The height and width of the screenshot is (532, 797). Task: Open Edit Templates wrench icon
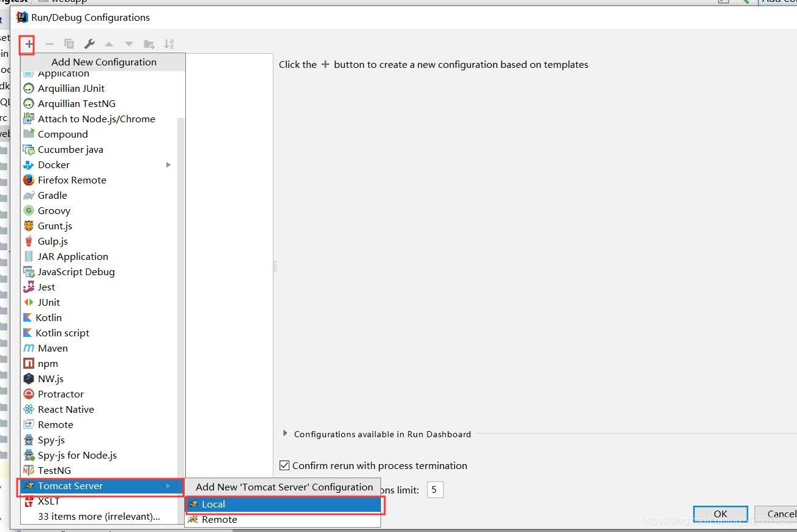(89, 44)
